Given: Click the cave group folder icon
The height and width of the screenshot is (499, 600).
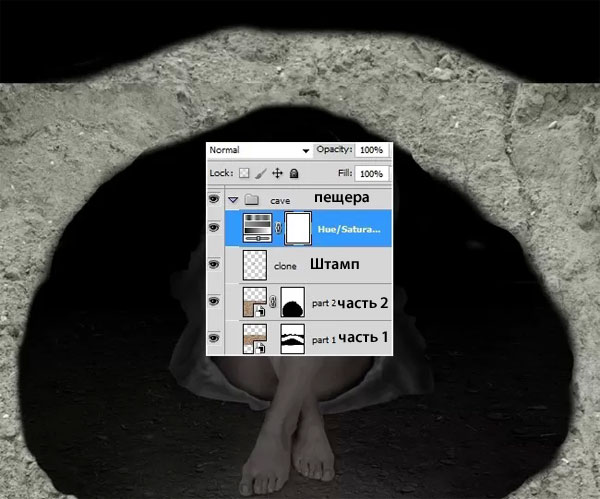Looking at the screenshot, I should click(x=252, y=200).
